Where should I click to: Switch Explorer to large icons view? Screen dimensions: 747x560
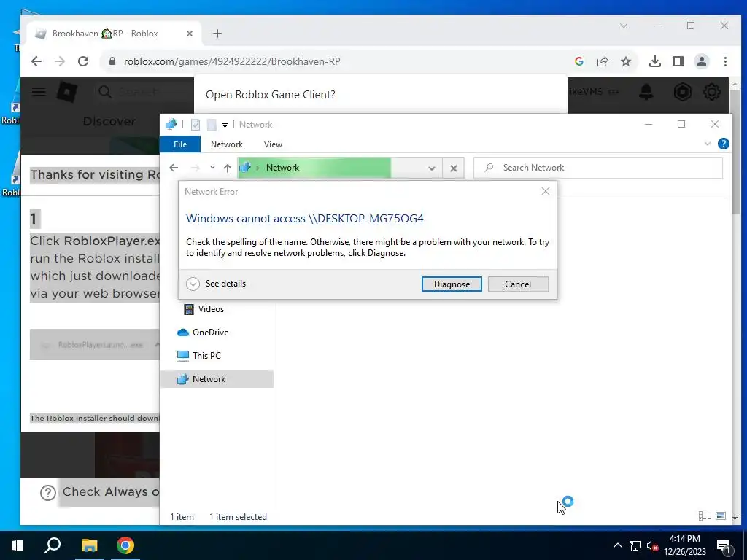[721, 516]
